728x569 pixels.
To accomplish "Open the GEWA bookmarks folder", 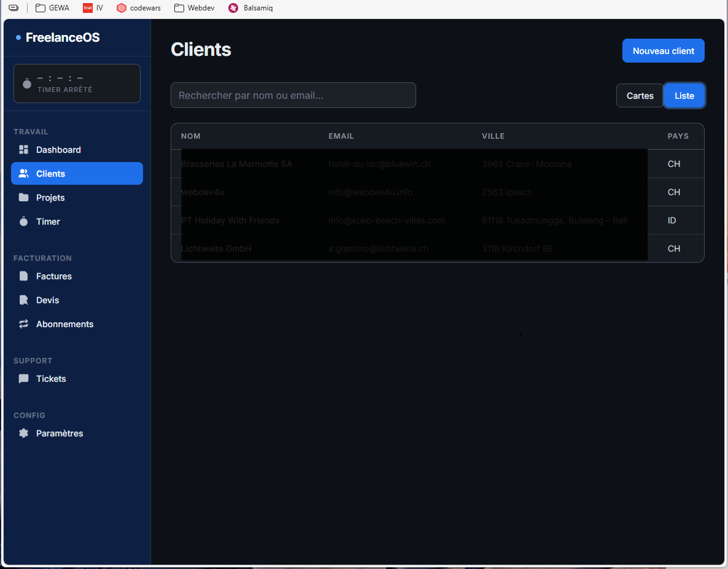I will 52,8.
